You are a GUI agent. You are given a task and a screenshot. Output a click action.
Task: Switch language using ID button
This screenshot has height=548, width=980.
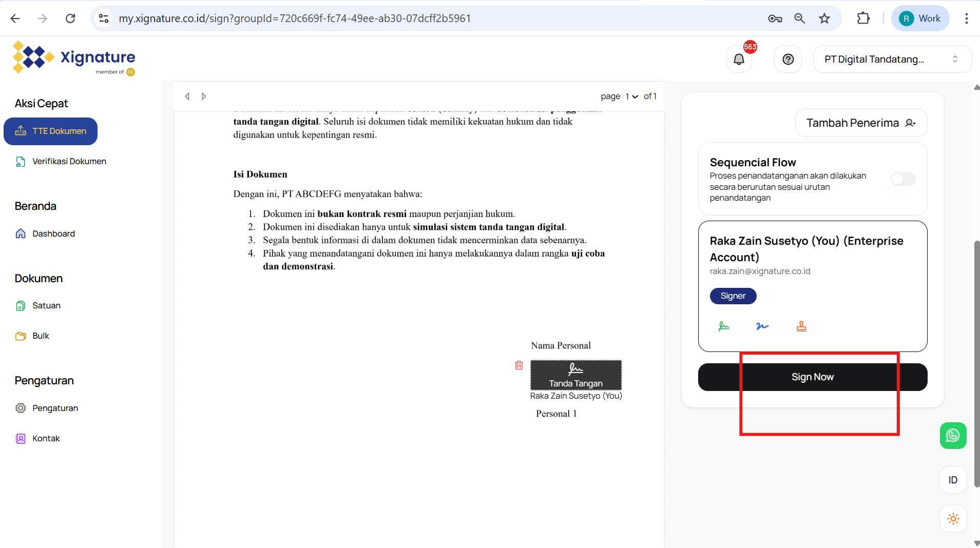pos(953,480)
